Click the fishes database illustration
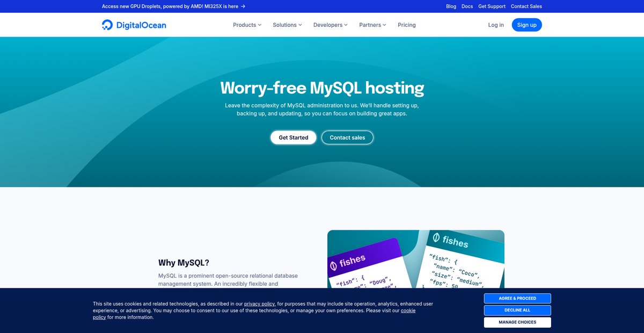Image resolution: width=644 pixels, height=333 pixels. tap(416, 260)
